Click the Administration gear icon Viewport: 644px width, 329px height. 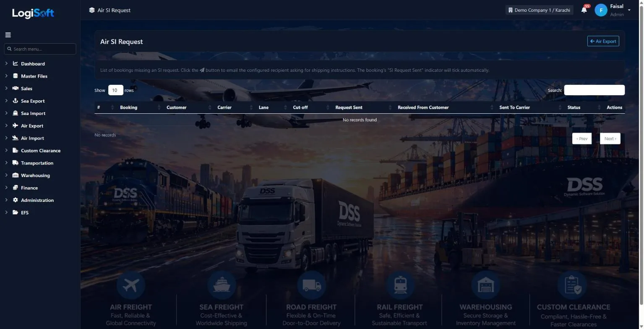point(16,200)
